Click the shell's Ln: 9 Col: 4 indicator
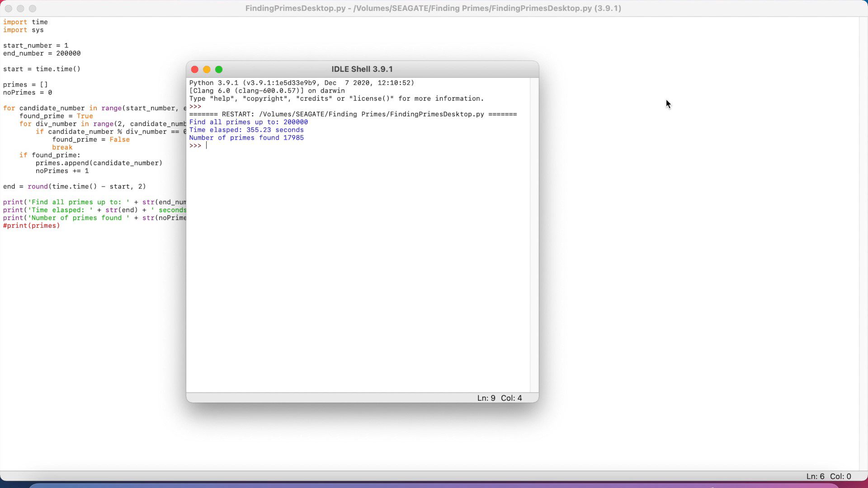Viewport: 868px width, 488px height. [499, 398]
